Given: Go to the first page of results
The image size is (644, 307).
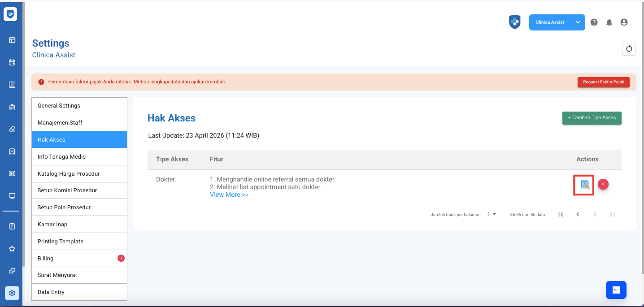Looking at the screenshot, I should pos(561,215).
